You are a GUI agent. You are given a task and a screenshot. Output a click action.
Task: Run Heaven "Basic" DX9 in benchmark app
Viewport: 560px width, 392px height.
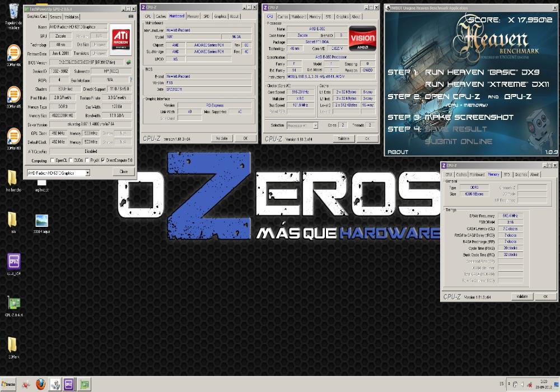click(482, 72)
